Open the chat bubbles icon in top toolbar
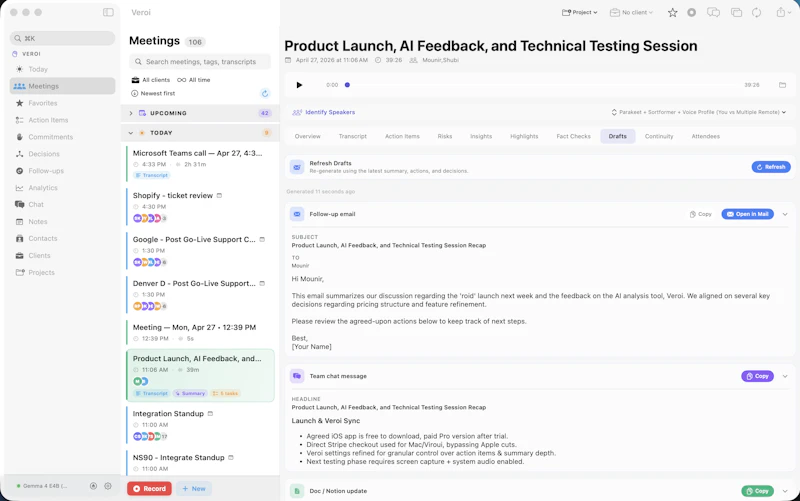This screenshot has width=800, height=501. pyautogui.click(x=713, y=12)
